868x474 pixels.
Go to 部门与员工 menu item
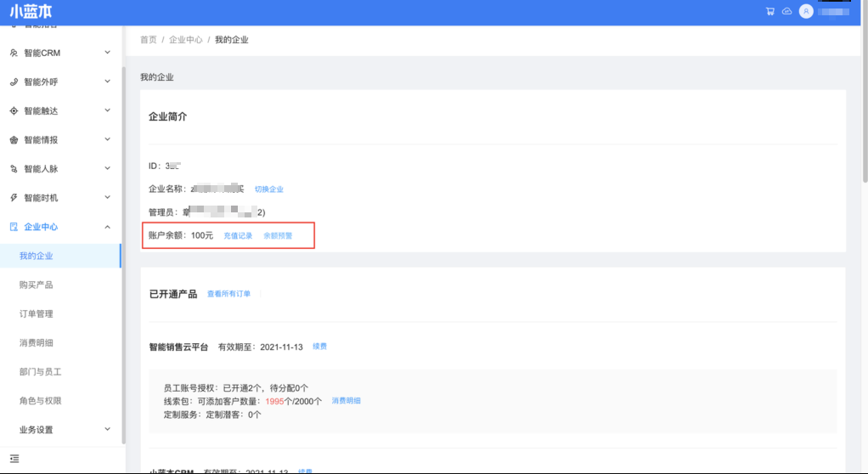coord(41,372)
